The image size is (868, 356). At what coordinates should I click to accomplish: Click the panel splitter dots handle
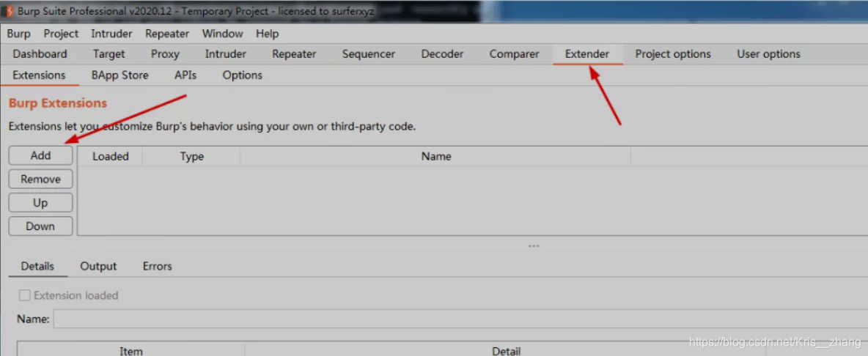tap(534, 246)
